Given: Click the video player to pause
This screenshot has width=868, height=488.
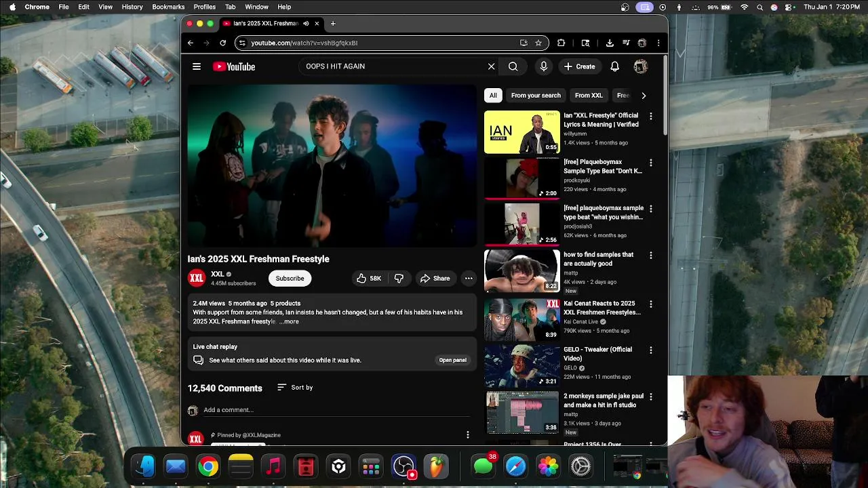Looking at the screenshot, I should tap(332, 166).
